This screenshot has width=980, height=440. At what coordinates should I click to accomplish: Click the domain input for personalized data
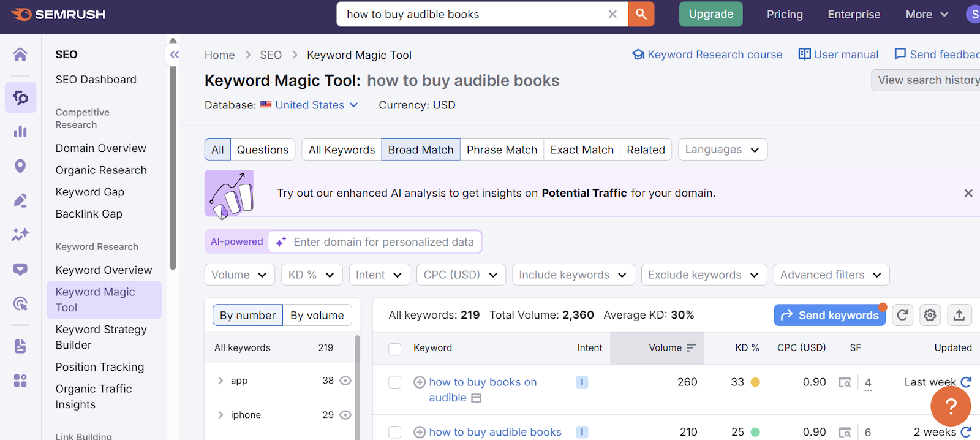pos(375,241)
